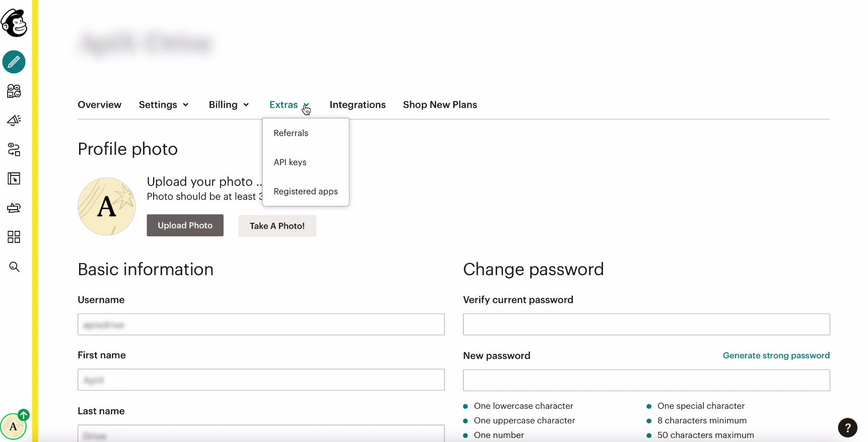Open the Audience icon in sidebar

(14, 91)
